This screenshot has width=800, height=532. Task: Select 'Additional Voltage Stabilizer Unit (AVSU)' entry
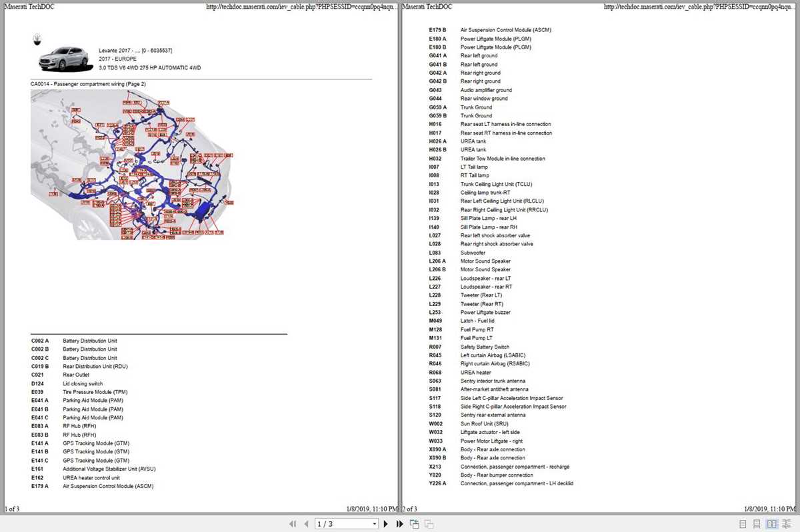pyautogui.click(x=109, y=469)
